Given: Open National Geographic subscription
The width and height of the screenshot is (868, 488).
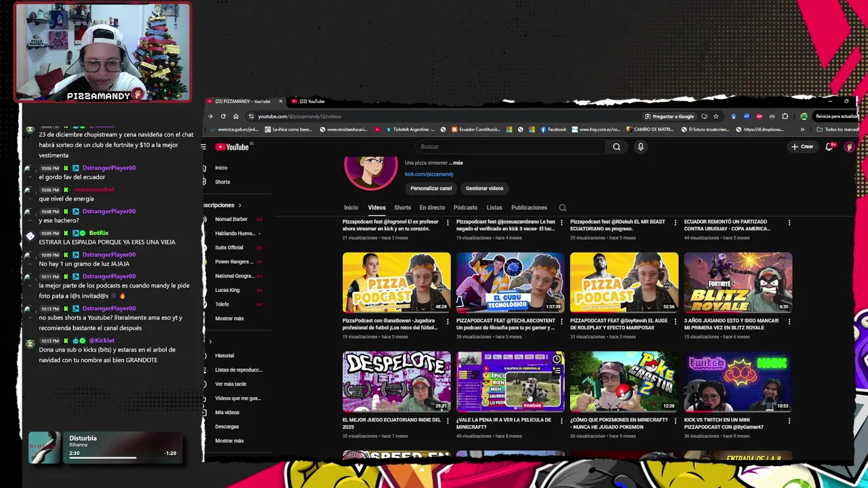Looking at the screenshot, I should pyautogui.click(x=234, y=276).
